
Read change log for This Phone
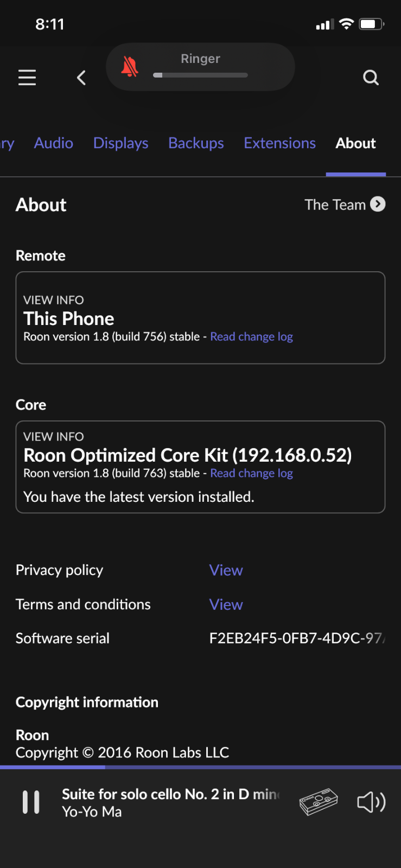252,337
